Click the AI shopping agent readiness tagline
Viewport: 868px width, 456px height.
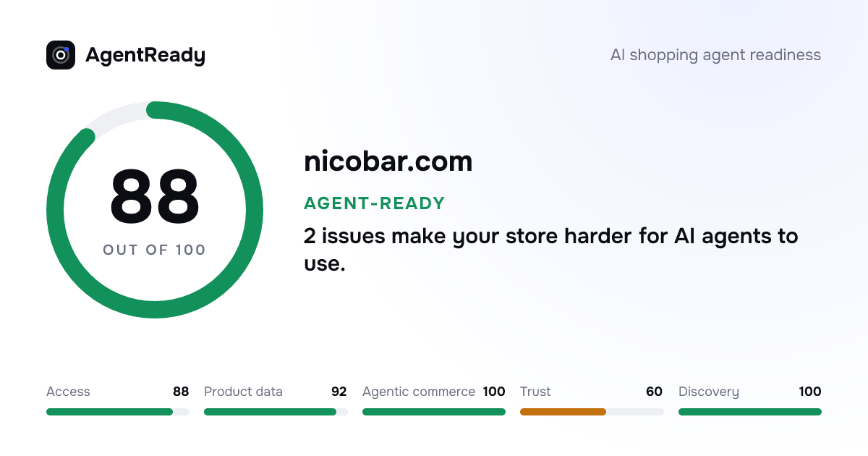(x=716, y=55)
